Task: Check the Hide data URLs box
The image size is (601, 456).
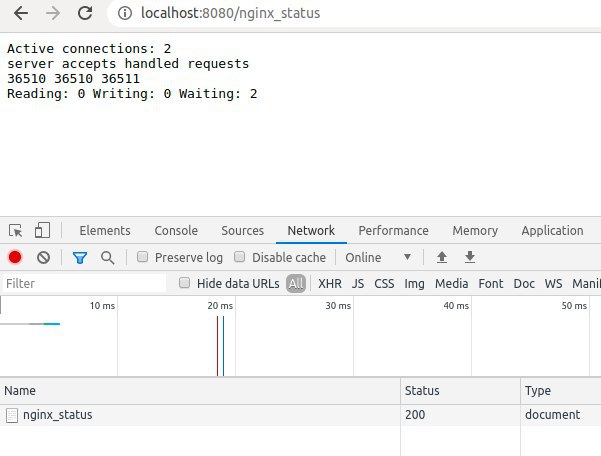Action: point(185,283)
